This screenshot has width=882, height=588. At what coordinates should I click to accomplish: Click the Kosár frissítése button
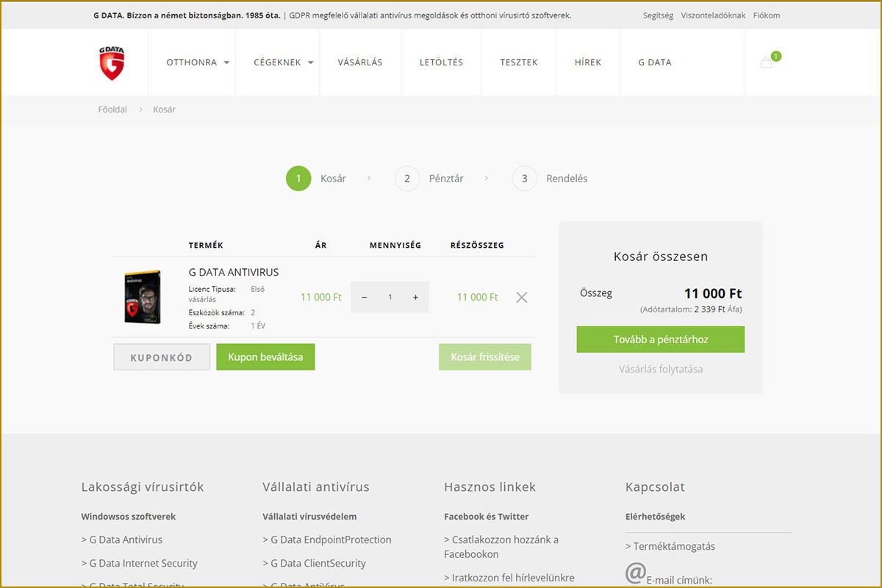[x=485, y=357]
